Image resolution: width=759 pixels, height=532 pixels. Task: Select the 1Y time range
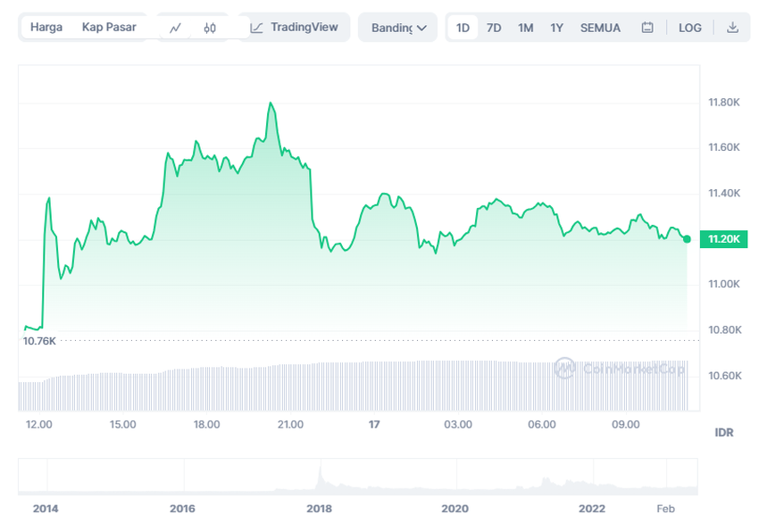[x=556, y=28]
